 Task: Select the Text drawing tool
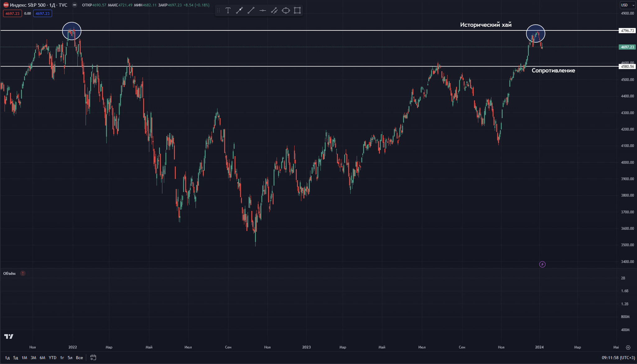coord(228,11)
